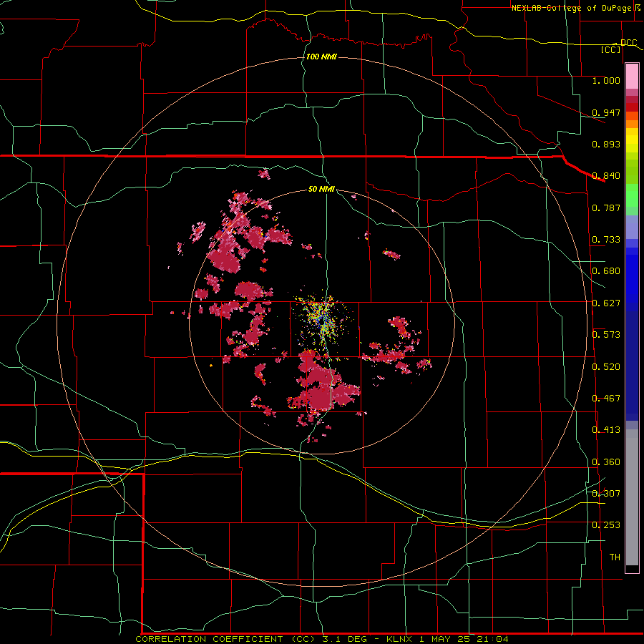
Task: Select the 0.307 legend value
Action: click(x=606, y=494)
